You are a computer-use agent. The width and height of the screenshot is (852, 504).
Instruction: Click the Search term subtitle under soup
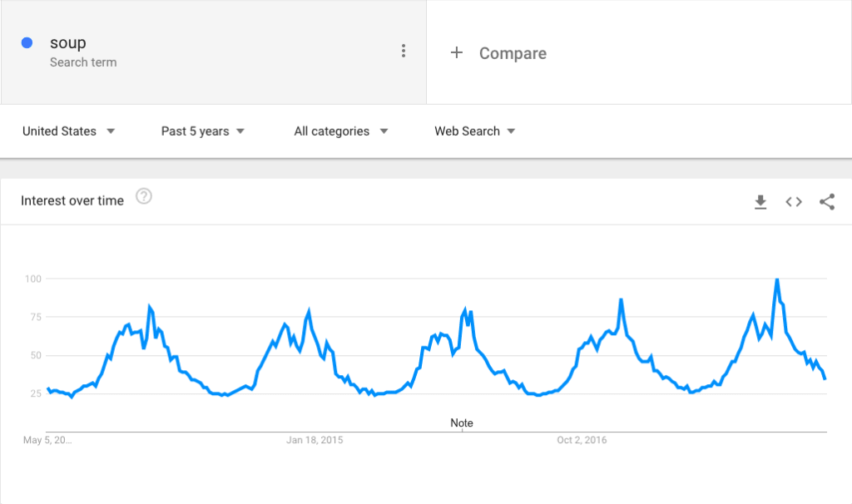point(83,62)
